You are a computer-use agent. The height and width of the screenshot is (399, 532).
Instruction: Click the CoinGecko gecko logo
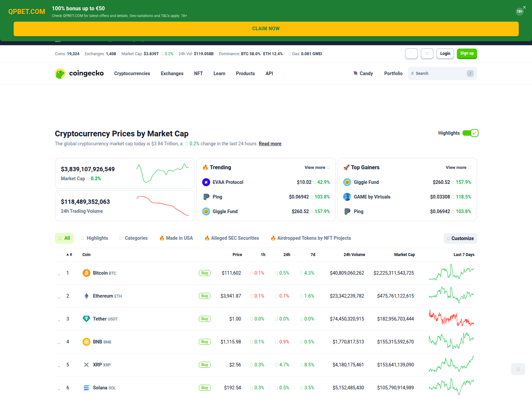60,73
